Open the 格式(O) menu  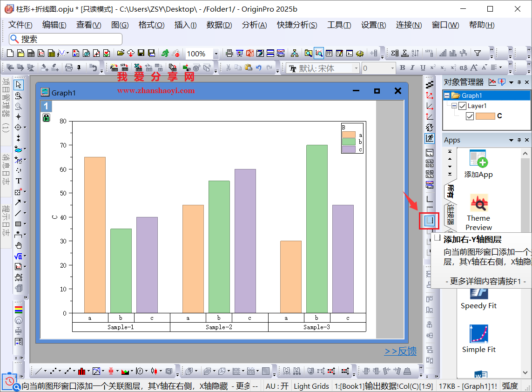pyautogui.click(x=151, y=25)
